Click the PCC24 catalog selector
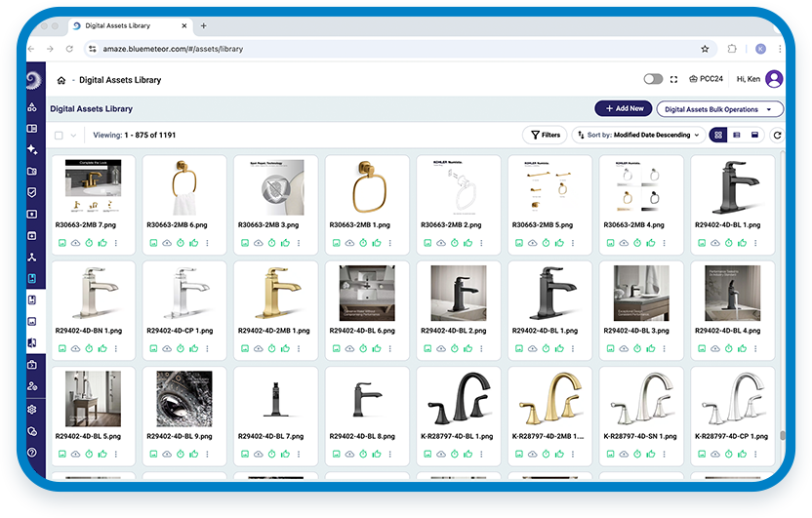 click(706, 79)
